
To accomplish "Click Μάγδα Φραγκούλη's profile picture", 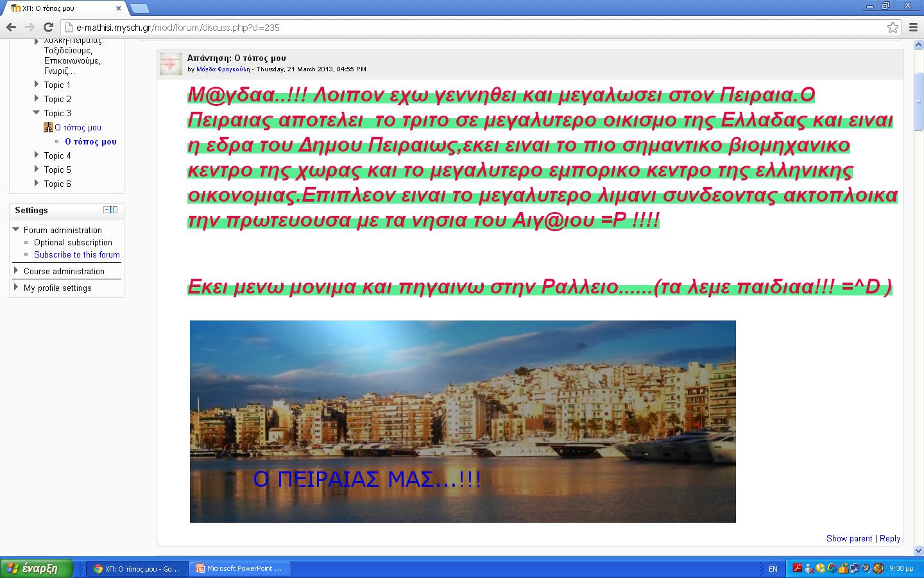I will coord(171,64).
